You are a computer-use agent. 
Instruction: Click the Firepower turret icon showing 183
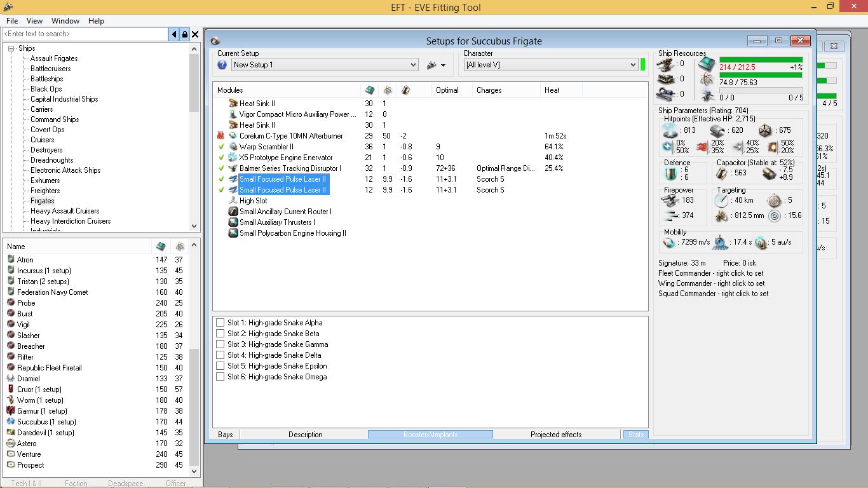click(x=669, y=200)
